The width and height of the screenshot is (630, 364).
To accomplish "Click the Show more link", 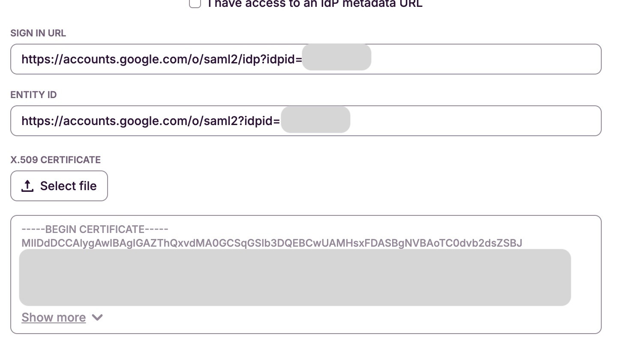I will [54, 317].
